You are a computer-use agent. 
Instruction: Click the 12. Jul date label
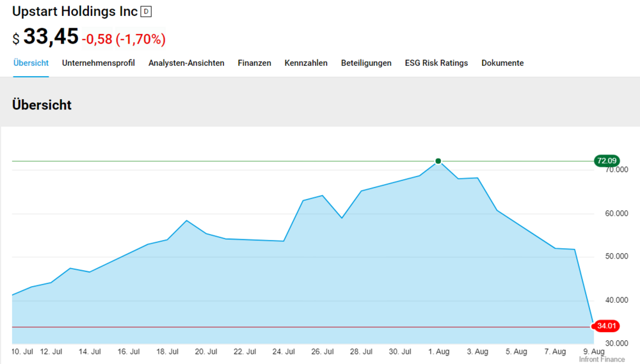(51, 351)
